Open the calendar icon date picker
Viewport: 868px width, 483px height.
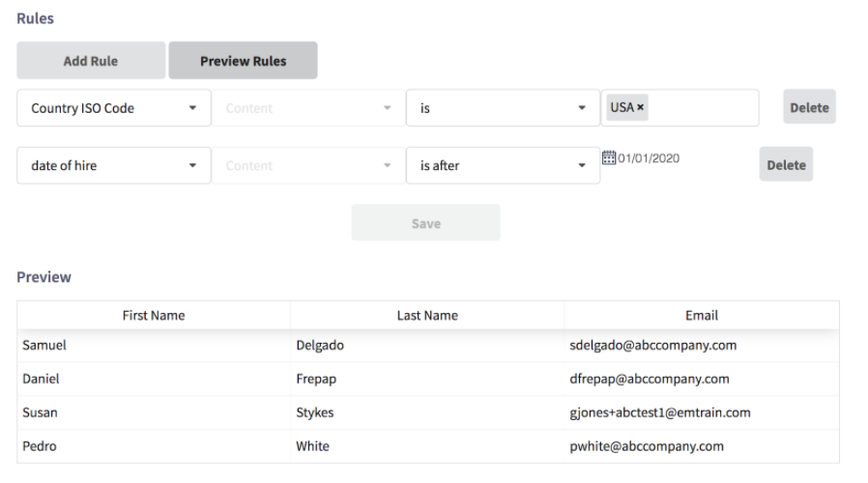608,157
